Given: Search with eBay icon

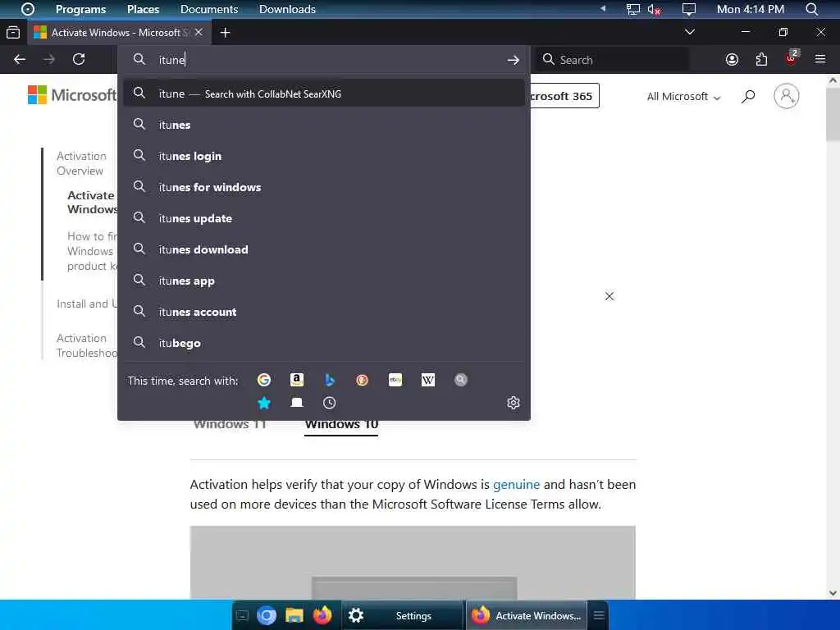Looking at the screenshot, I should (395, 381).
